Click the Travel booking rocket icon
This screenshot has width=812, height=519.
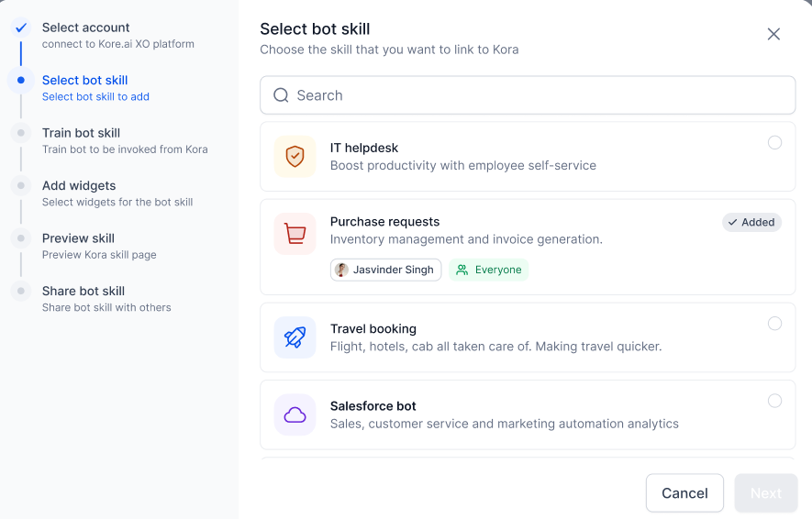tap(295, 337)
